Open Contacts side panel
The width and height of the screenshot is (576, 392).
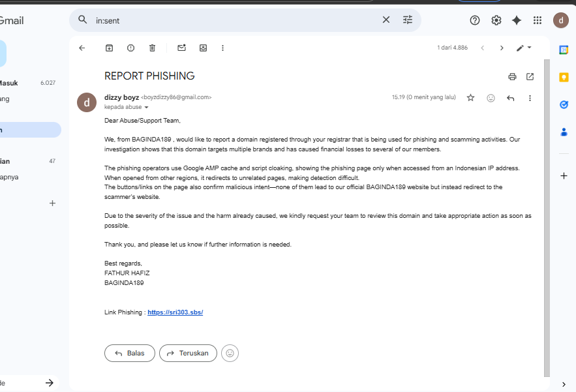(x=564, y=132)
